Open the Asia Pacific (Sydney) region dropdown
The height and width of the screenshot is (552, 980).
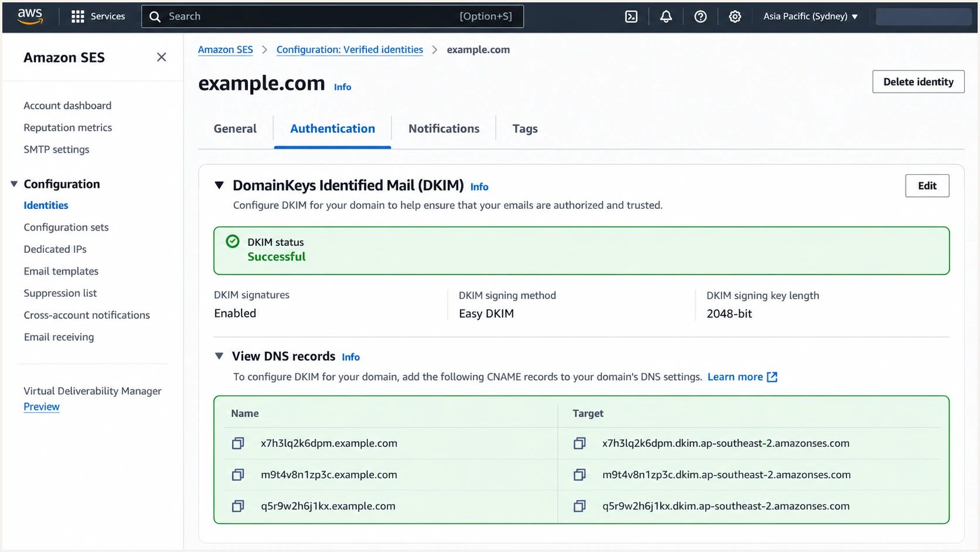point(811,16)
